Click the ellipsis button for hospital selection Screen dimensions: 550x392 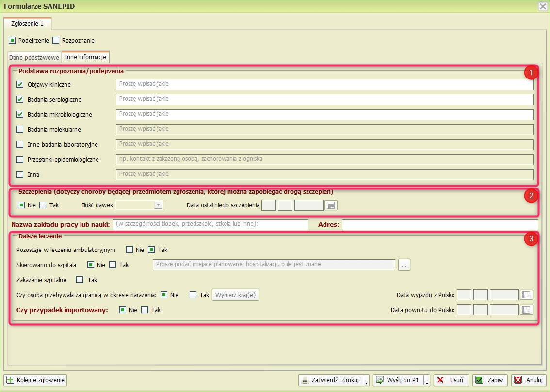coord(404,265)
